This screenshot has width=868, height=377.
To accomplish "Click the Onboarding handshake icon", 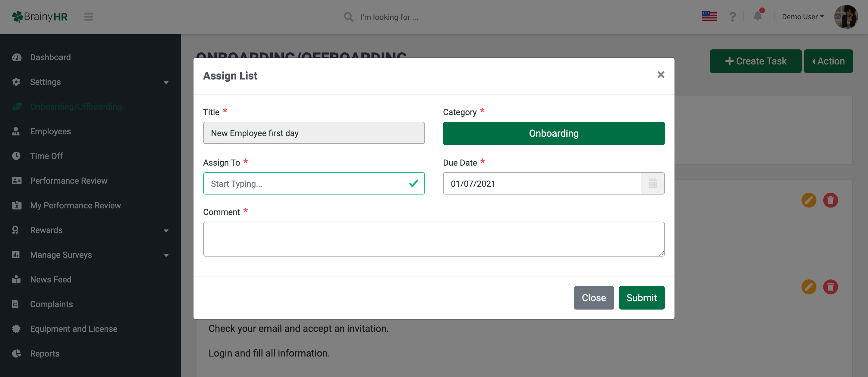I will click(17, 107).
